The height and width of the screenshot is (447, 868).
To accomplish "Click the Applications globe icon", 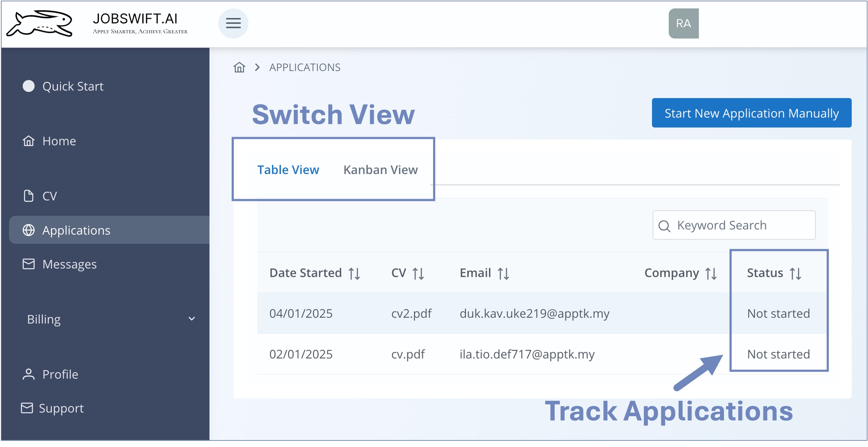I will coord(28,230).
